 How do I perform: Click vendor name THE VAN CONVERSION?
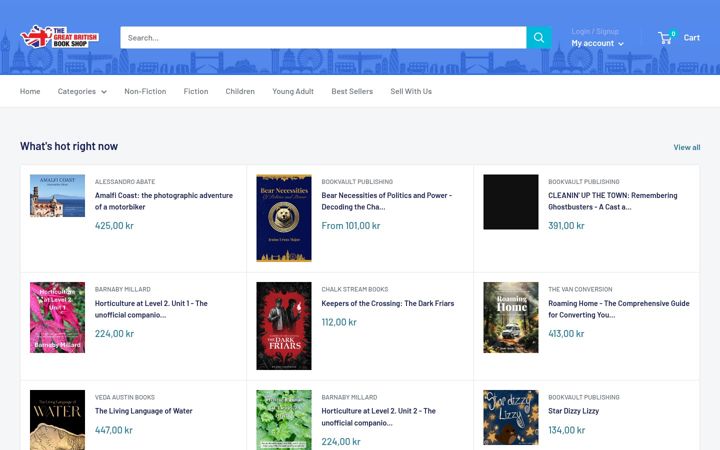point(580,289)
